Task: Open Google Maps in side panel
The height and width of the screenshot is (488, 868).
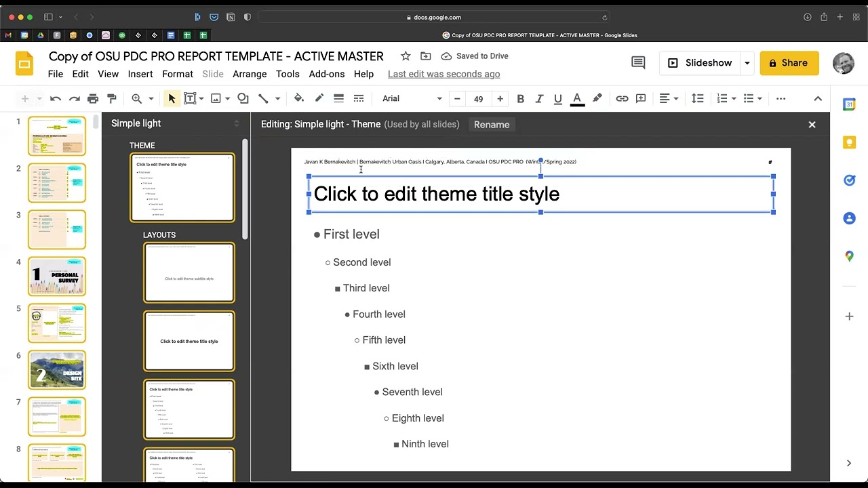Action: (849, 256)
